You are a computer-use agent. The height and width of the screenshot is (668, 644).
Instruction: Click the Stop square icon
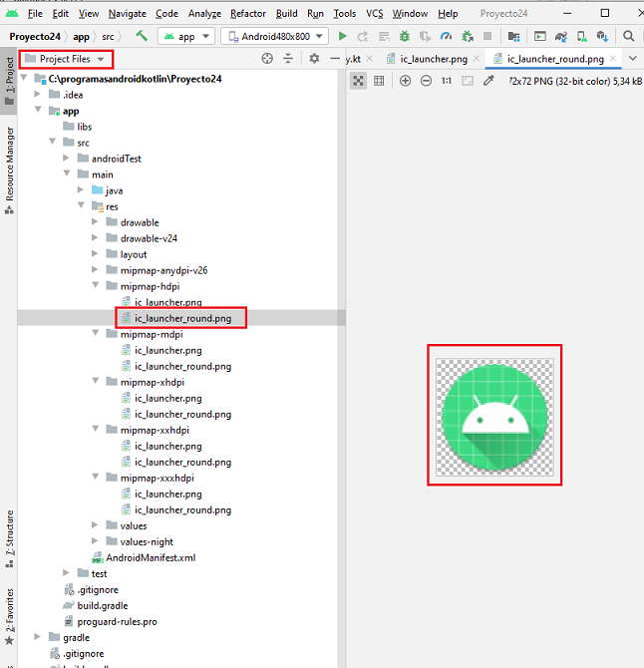(487, 36)
